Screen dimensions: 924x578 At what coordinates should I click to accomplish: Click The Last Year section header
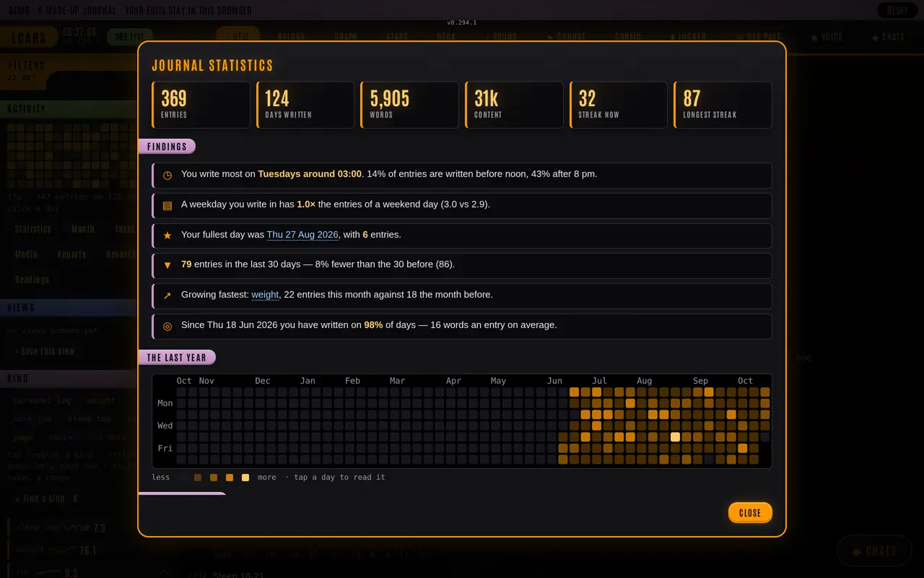(177, 358)
